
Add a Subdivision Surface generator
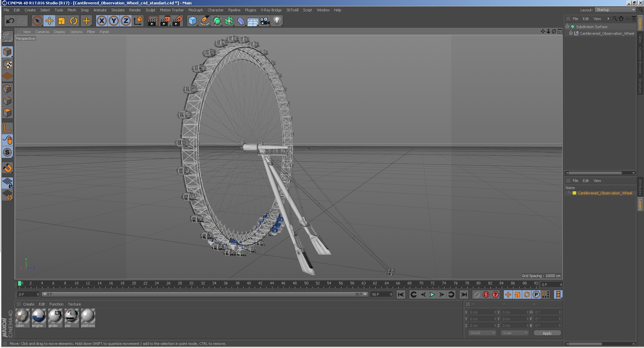217,21
